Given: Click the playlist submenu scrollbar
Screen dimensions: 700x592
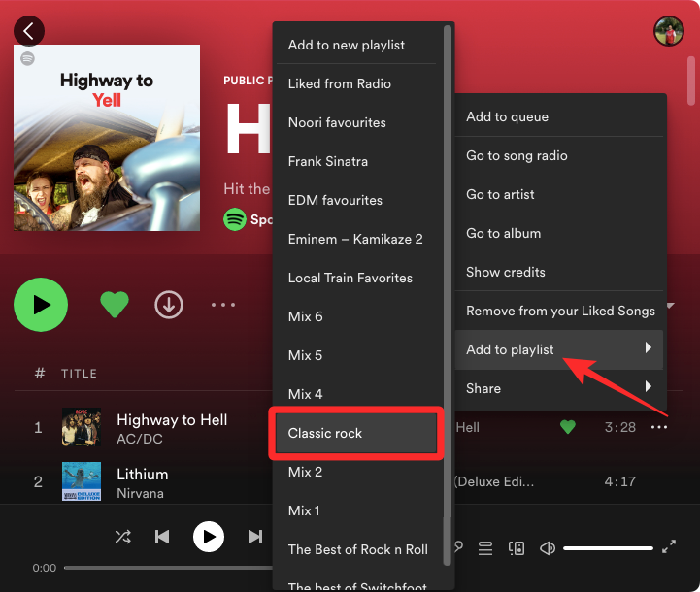Looking at the screenshot, I should 447,295.
